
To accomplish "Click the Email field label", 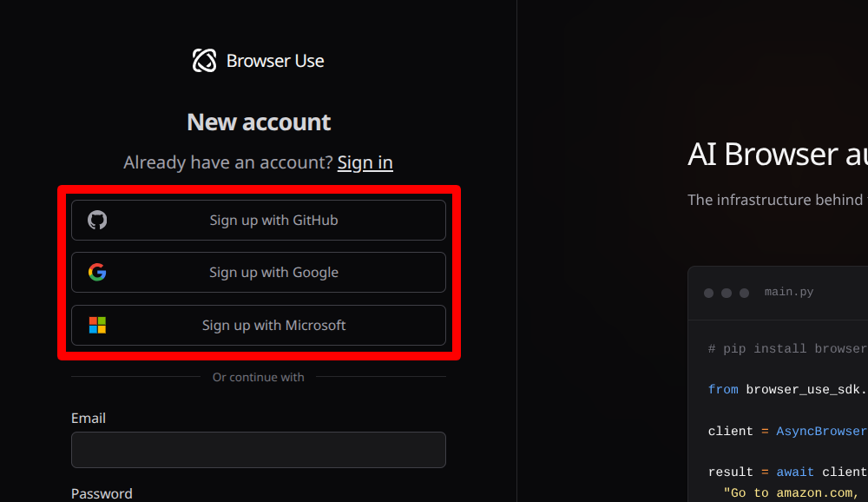I will tap(88, 418).
